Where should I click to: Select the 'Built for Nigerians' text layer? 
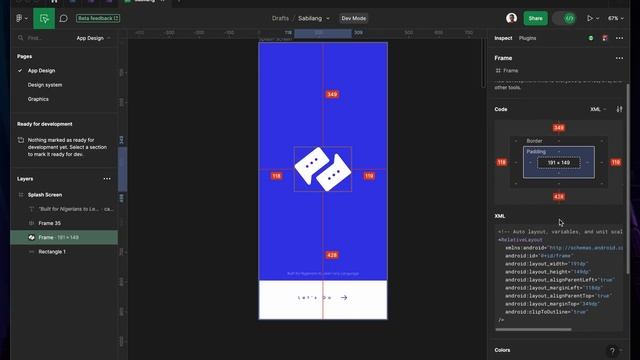[64, 209]
